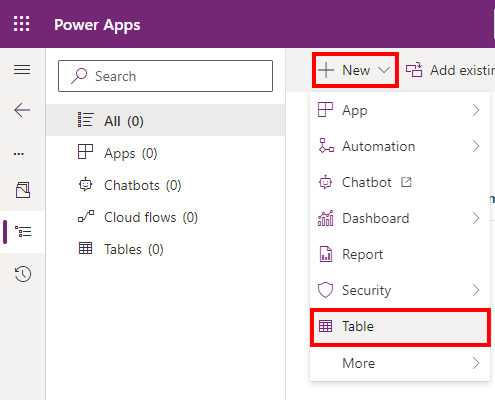
Task: Toggle the hamburger navigation menu
Action: (22, 70)
